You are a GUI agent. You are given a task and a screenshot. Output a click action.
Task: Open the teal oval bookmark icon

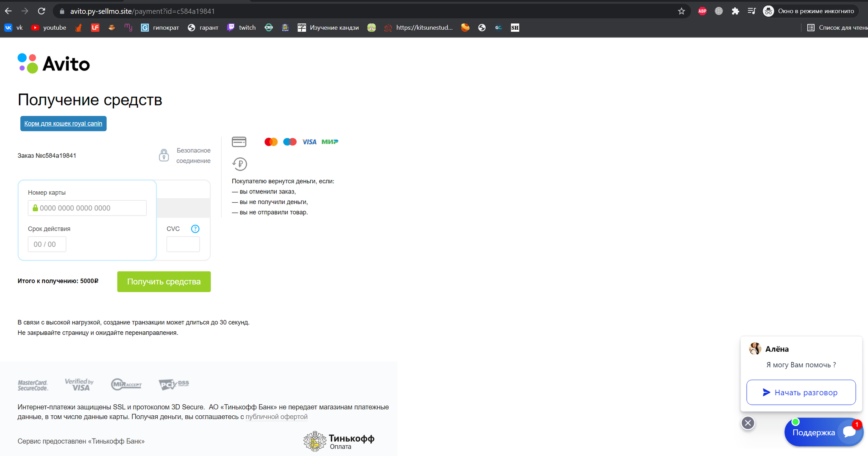coord(269,28)
